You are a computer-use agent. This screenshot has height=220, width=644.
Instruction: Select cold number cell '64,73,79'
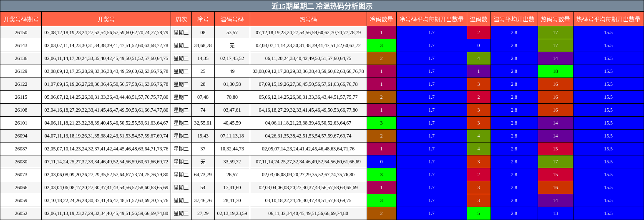click(203, 175)
